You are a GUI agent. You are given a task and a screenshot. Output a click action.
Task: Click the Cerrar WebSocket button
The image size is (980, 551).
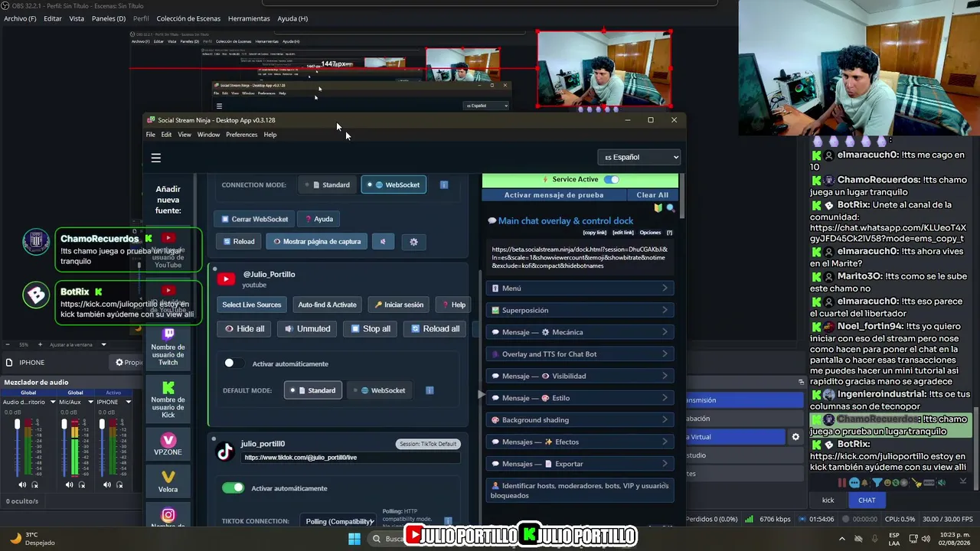click(x=253, y=220)
